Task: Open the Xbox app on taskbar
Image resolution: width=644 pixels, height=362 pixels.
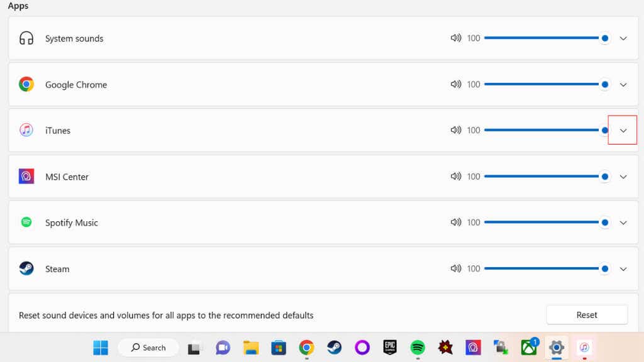Action: pos(529,347)
